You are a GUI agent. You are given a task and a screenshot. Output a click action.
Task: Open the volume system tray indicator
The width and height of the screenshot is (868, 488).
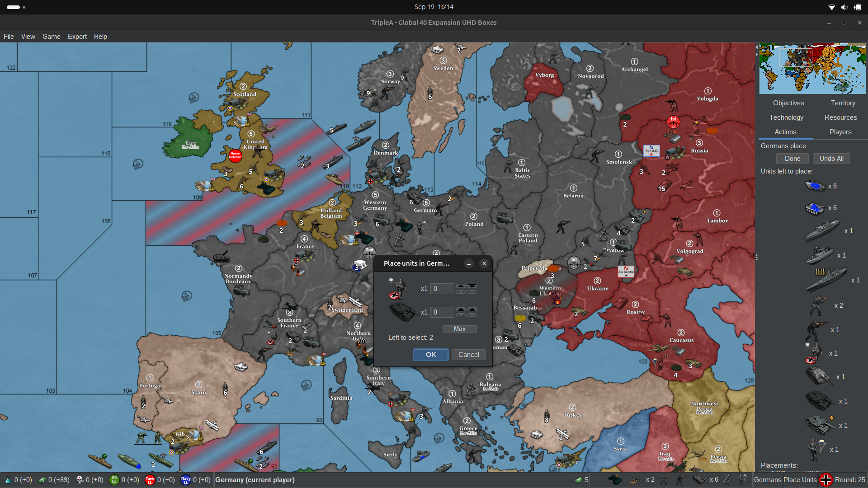coord(844,7)
